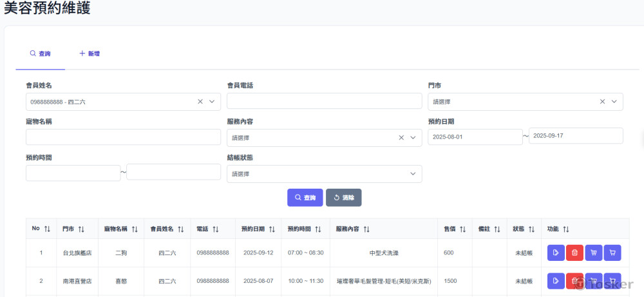
Task: Expand the 會員姓名 dropdown chevron
Action: [212, 102]
